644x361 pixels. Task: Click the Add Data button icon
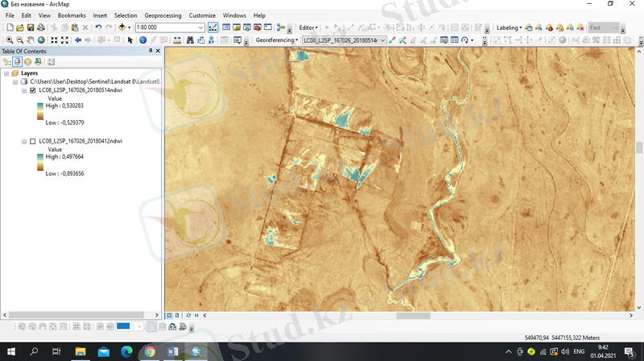pyautogui.click(x=122, y=27)
